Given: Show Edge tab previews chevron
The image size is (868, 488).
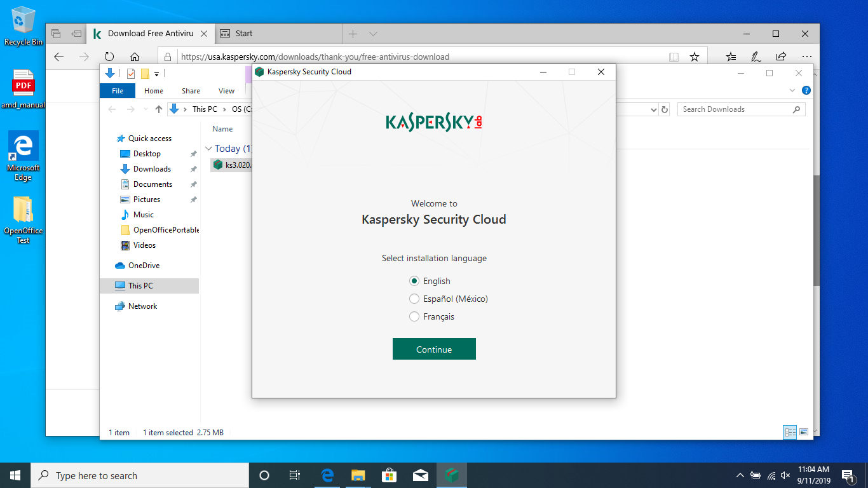Looking at the screenshot, I should (373, 34).
